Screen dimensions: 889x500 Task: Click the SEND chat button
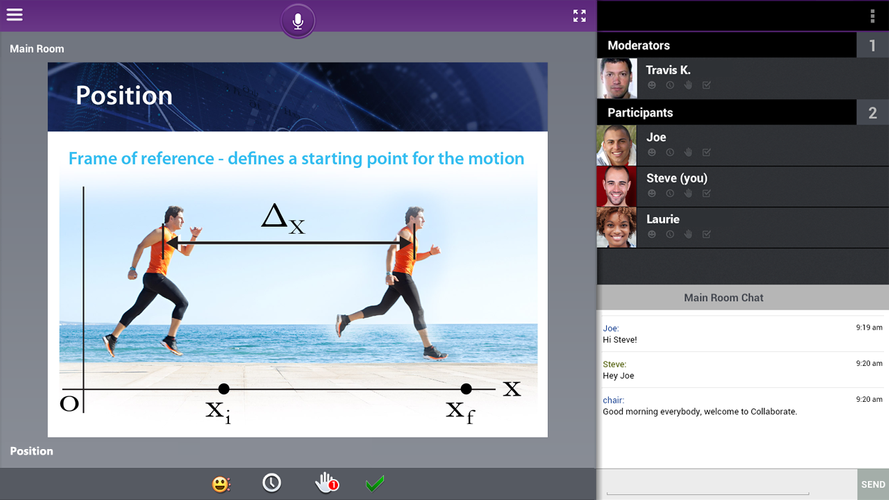873,484
